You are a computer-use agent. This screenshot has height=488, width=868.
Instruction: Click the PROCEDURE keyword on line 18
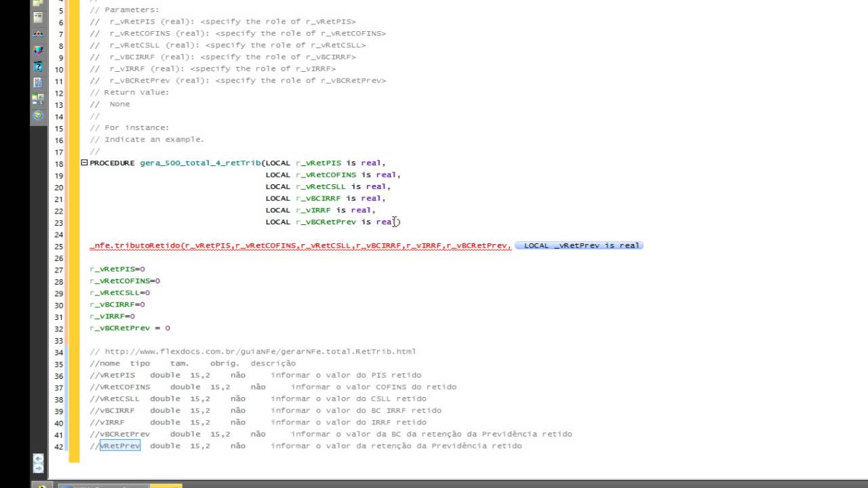[112, 163]
